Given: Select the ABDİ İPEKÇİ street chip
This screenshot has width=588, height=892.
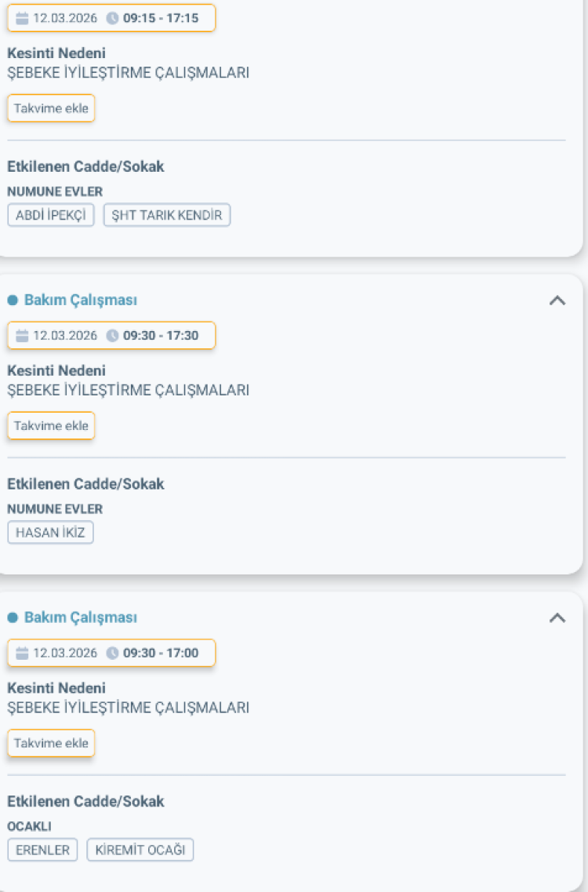Looking at the screenshot, I should [51, 215].
